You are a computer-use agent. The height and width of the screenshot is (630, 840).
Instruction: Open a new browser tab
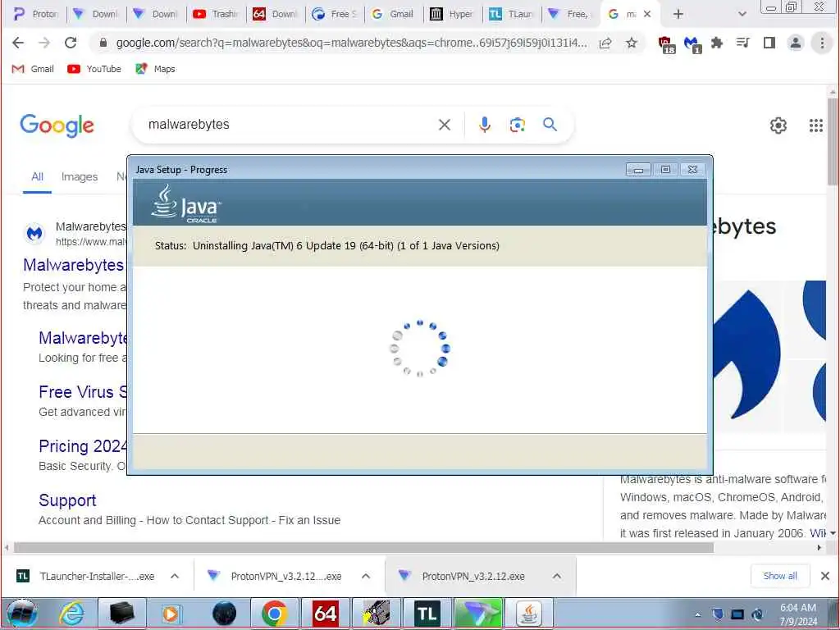tap(678, 14)
